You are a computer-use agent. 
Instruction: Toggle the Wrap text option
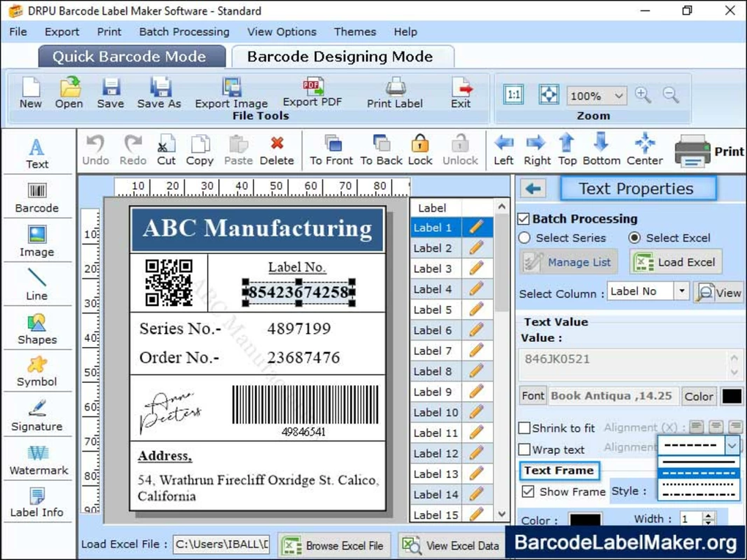point(524,449)
